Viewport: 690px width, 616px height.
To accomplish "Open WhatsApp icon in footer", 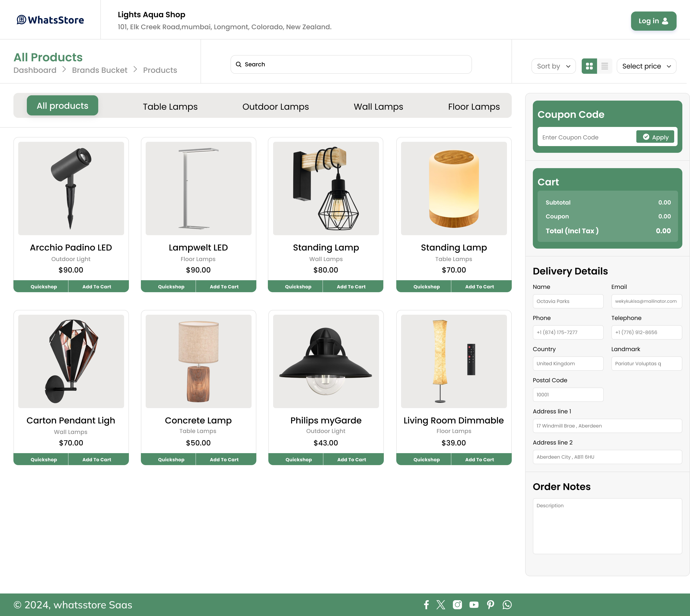I will 507,605.
